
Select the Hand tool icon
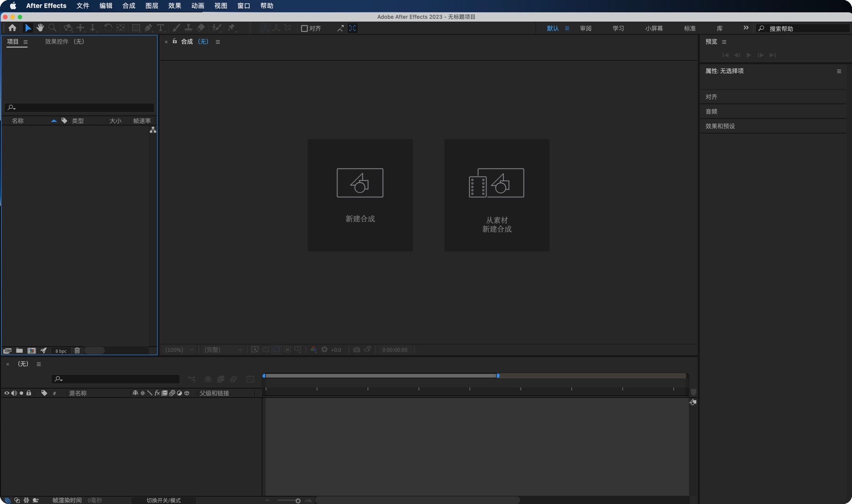39,28
